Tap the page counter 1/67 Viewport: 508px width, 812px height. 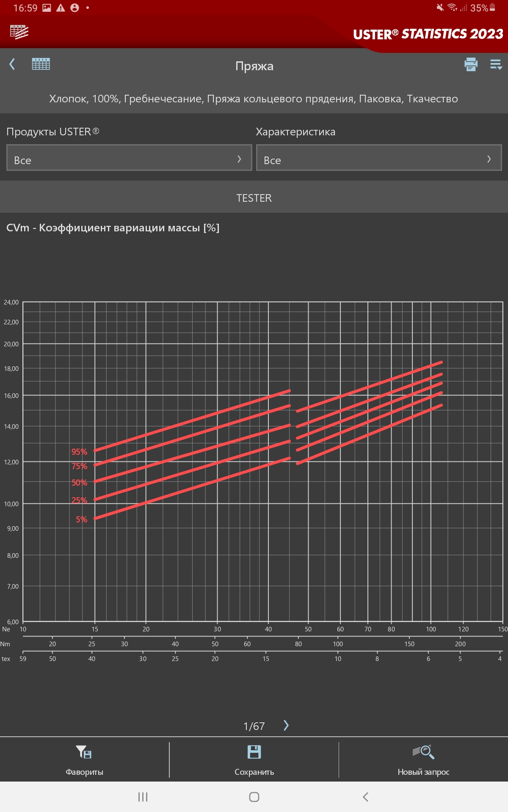(x=254, y=726)
